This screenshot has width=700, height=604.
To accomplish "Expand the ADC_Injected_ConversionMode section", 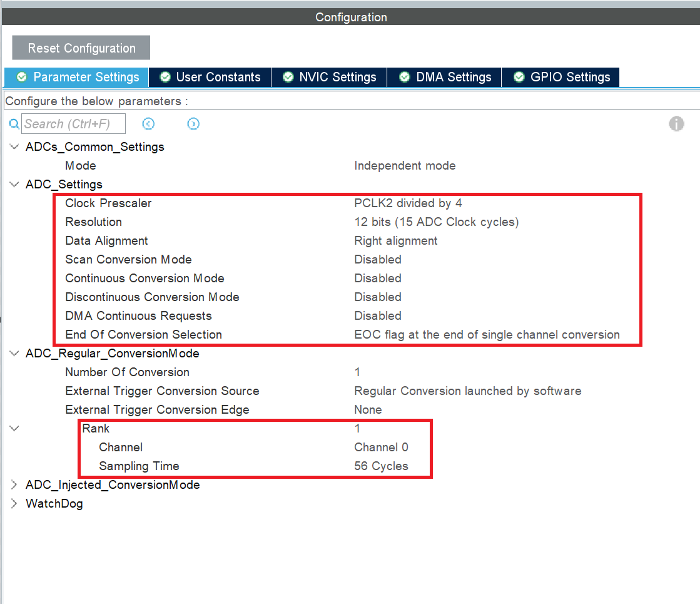I will click(x=14, y=484).
